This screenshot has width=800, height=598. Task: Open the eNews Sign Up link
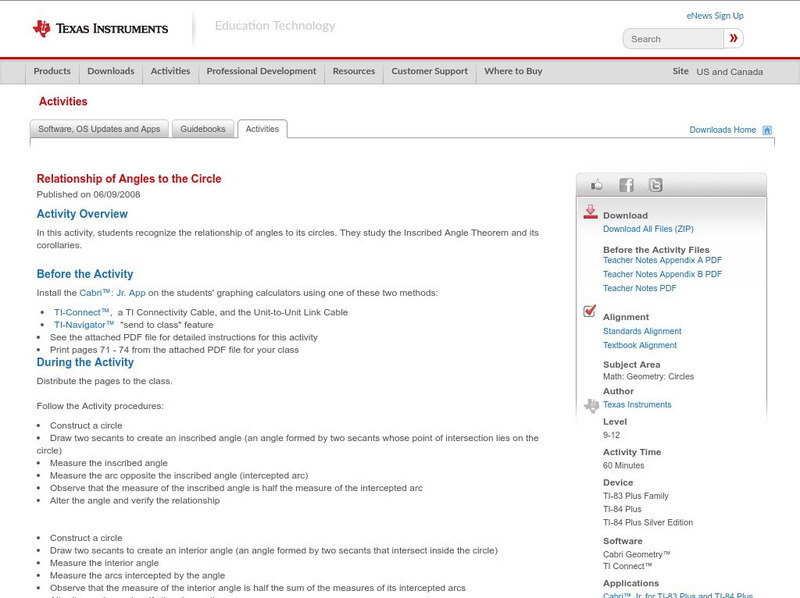[x=715, y=16]
